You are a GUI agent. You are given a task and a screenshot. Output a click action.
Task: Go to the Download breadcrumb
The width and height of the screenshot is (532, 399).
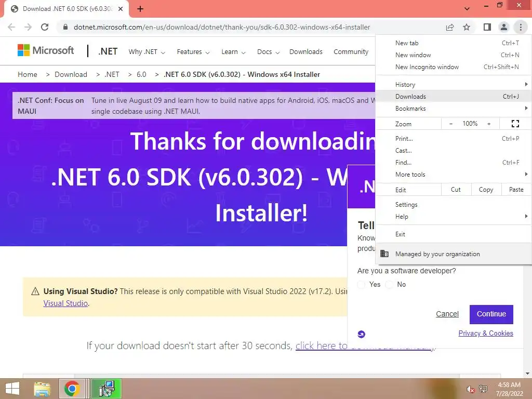pyautogui.click(x=71, y=74)
